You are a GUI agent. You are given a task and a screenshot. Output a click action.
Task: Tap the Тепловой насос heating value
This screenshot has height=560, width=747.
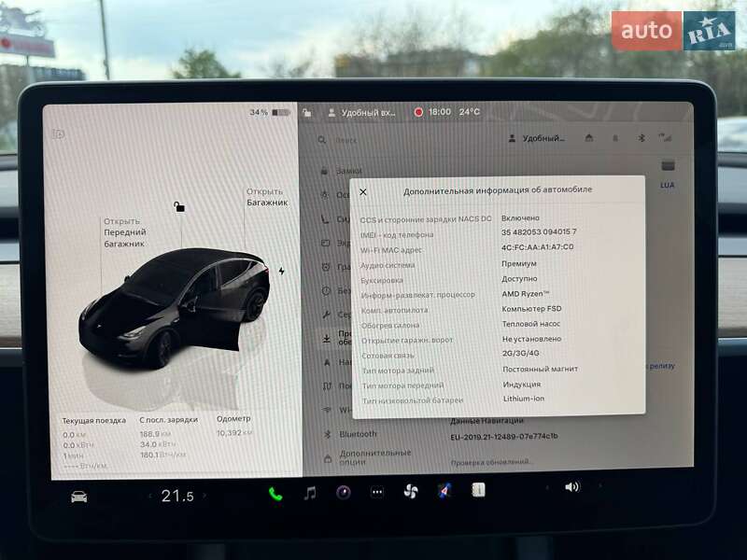tap(531, 324)
